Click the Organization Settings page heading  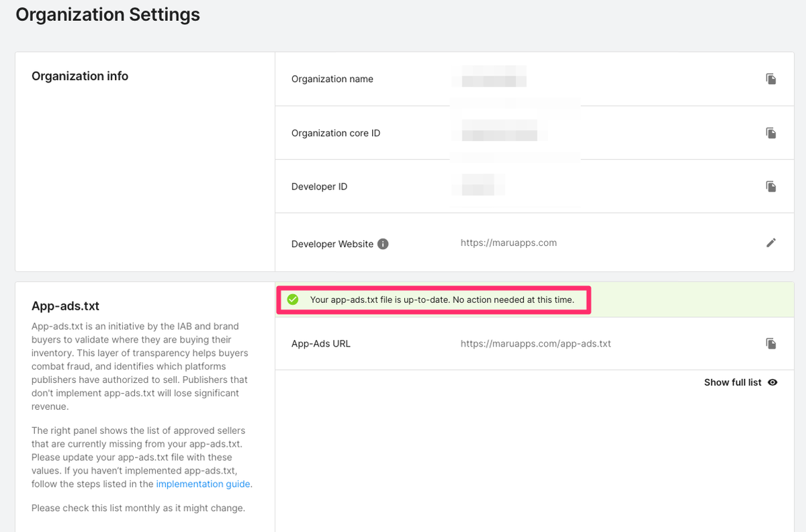pyautogui.click(x=107, y=14)
